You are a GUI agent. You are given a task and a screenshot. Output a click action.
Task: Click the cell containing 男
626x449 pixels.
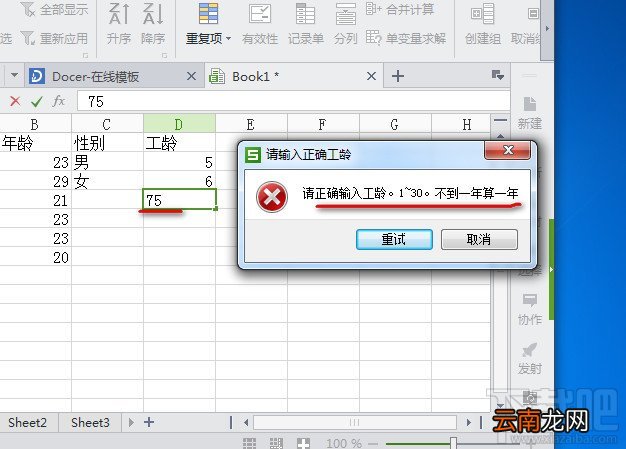[x=107, y=162]
